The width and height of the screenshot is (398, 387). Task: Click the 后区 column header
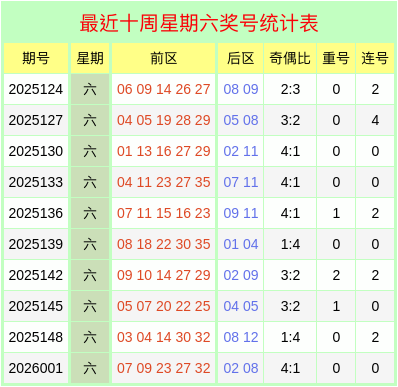pyautogui.click(x=241, y=58)
